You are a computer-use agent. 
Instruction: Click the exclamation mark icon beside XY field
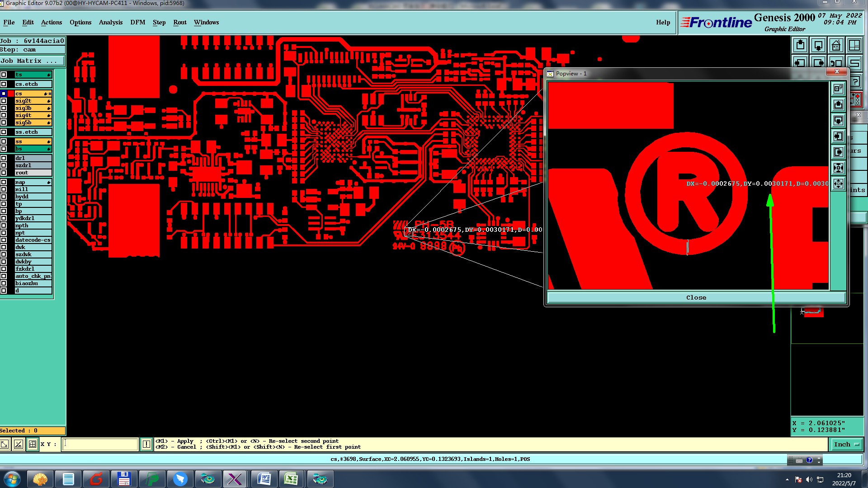[146, 444]
